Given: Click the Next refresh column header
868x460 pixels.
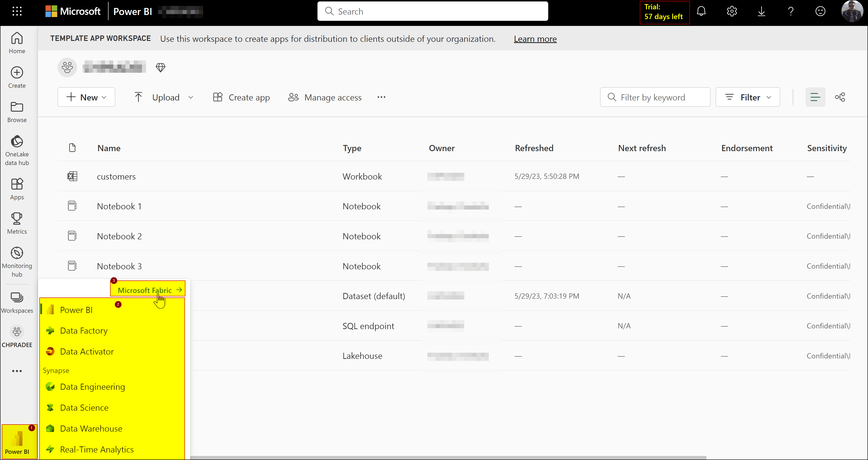Looking at the screenshot, I should [642, 148].
